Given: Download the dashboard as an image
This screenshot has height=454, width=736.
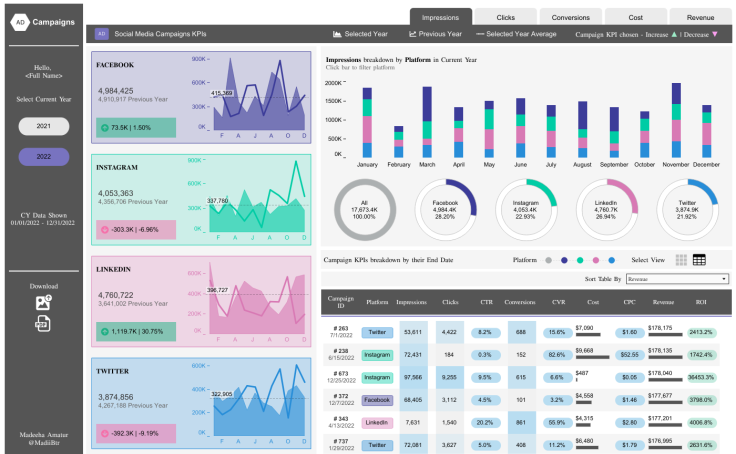Looking at the screenshot, I should 43,301.
